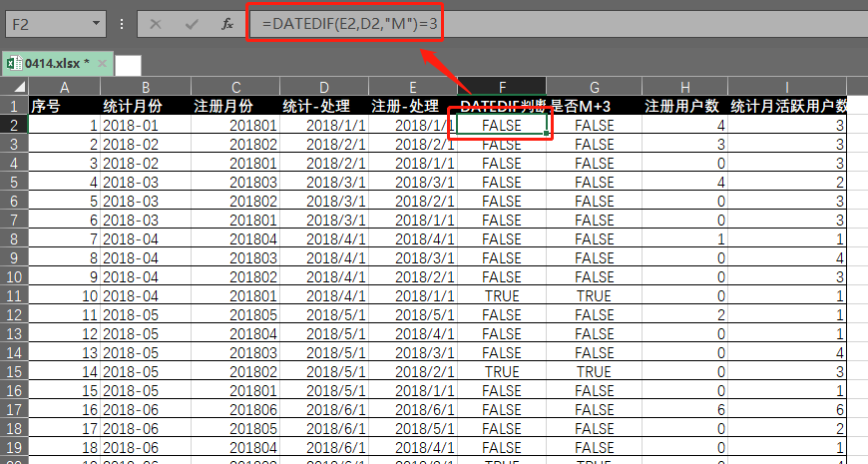
Task: Select cell F11 showing TRUE
Action: point(502,295)
